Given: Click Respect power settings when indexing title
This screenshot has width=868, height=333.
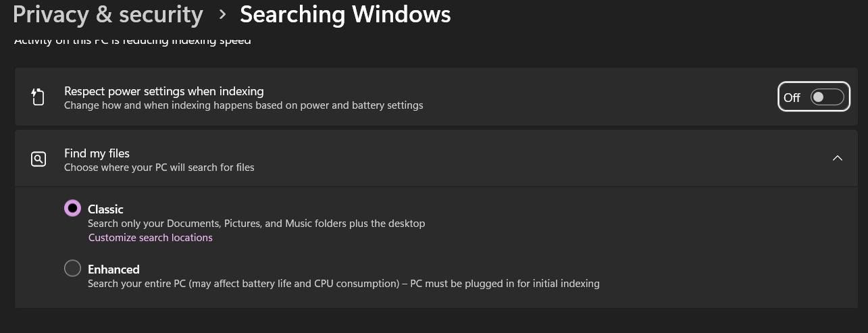Looking at the screenshot, I should pyautogui.click(x=164, y=91).
